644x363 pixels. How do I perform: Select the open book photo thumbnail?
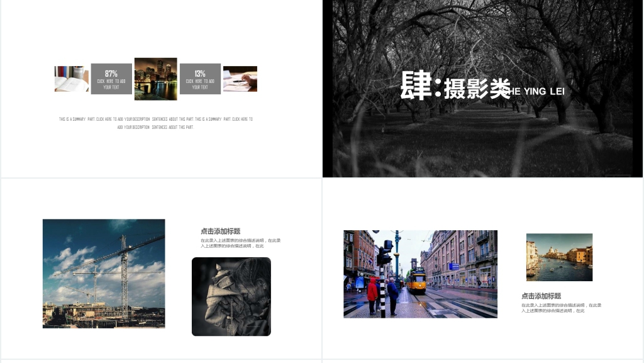click(x=71, y=79)
